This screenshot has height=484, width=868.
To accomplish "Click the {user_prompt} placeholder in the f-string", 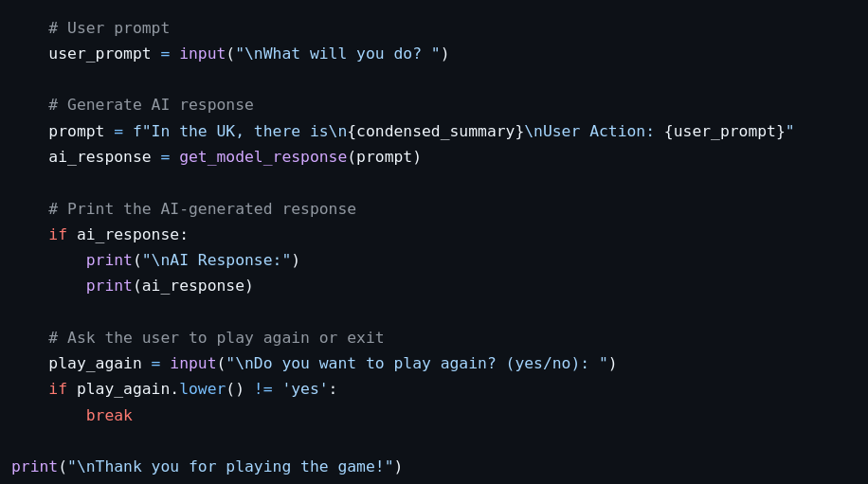I will click(724, 132).
